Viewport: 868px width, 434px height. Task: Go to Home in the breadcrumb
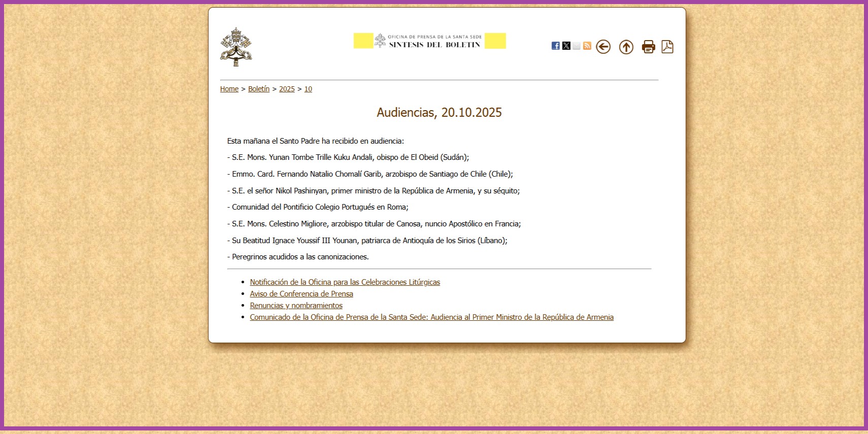click(229, 89)
